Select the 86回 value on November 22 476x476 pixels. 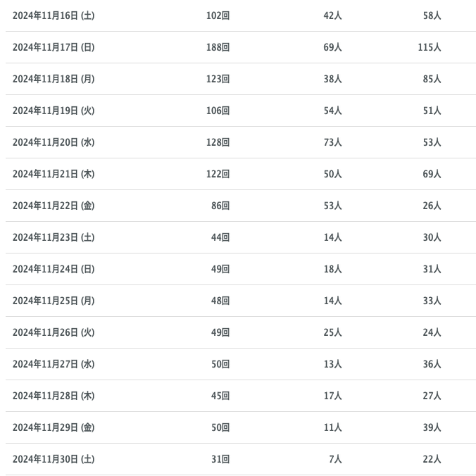tap(220, 206)
